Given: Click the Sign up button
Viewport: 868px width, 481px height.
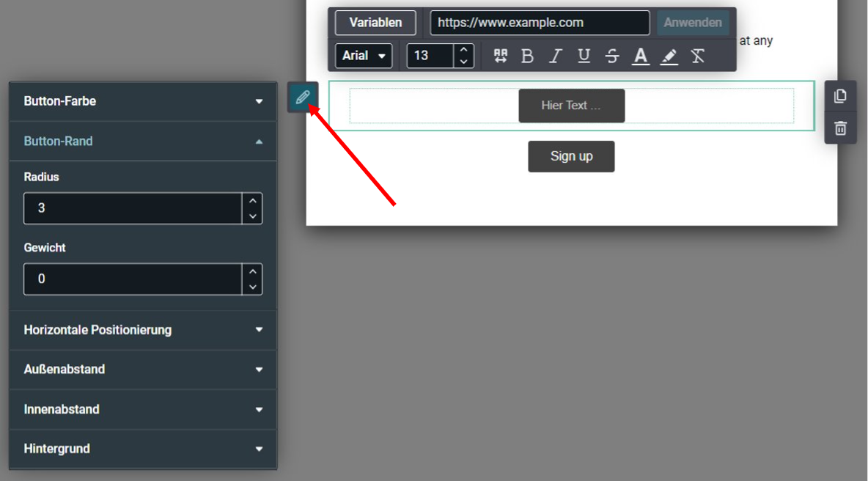Looking at the screenshot, I should 571,156.
